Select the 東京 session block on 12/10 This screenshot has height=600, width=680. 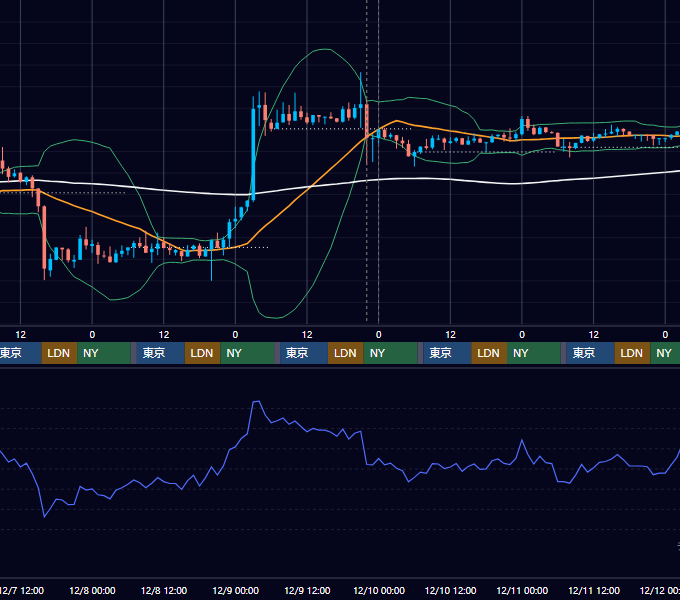pos(447,353)
